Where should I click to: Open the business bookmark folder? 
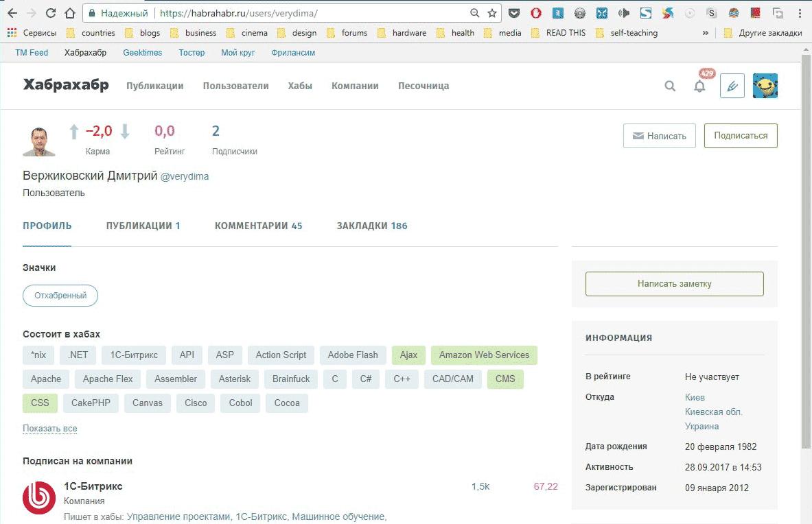pyautogui.click(x=193, y=33)
